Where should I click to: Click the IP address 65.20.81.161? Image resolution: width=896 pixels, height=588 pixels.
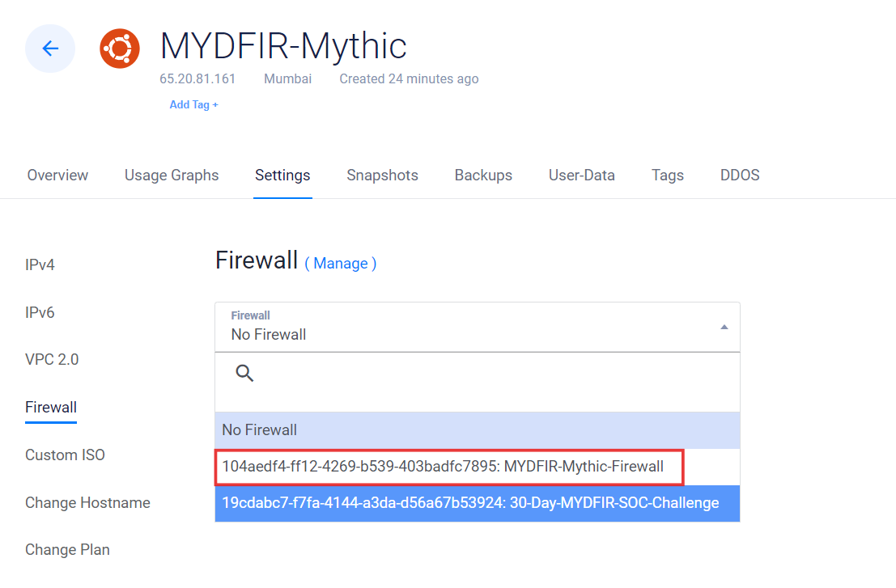[197, 78]
